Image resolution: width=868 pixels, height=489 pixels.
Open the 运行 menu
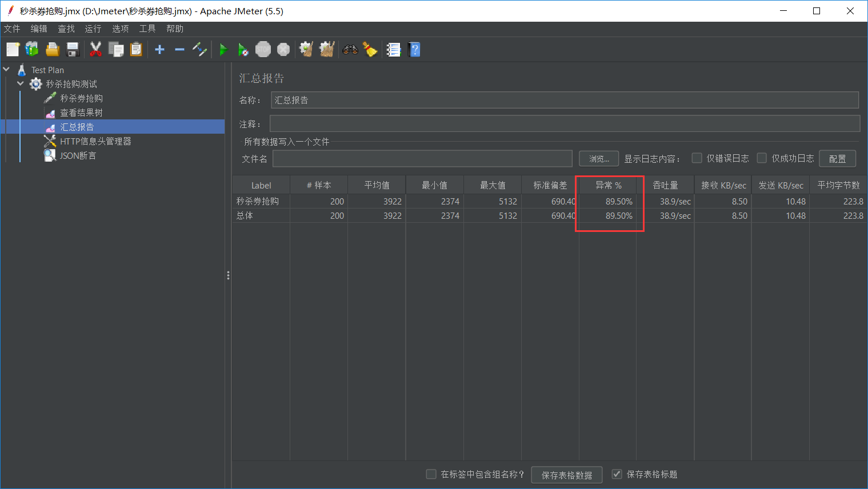click(93, 29)
